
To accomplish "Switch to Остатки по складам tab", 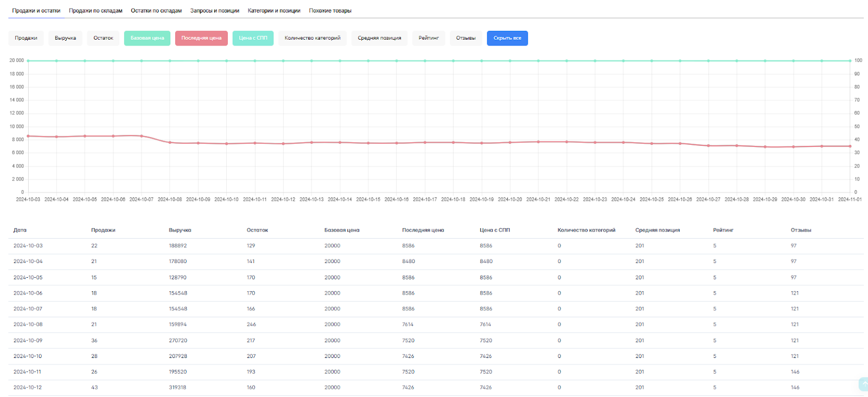I will (156, 10).
